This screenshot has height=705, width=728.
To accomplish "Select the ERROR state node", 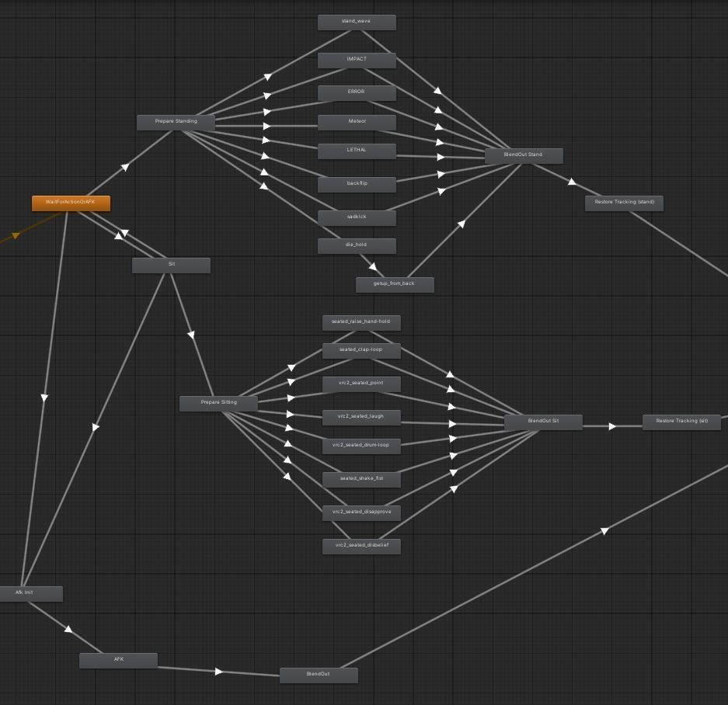I will [357, 92].
